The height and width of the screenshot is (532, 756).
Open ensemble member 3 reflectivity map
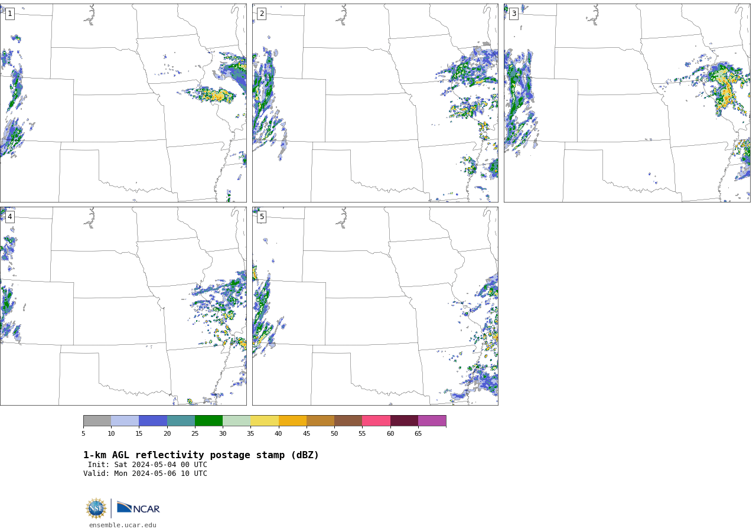(x=627, y=103)
